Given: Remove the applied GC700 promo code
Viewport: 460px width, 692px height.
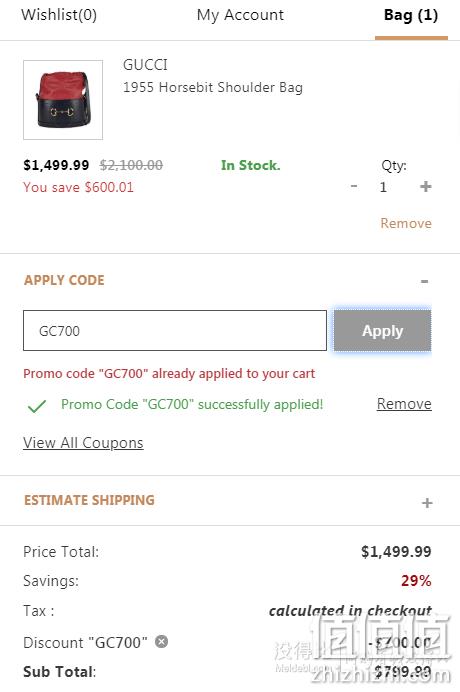Looking at the screenshot, I should click(404, 404).
